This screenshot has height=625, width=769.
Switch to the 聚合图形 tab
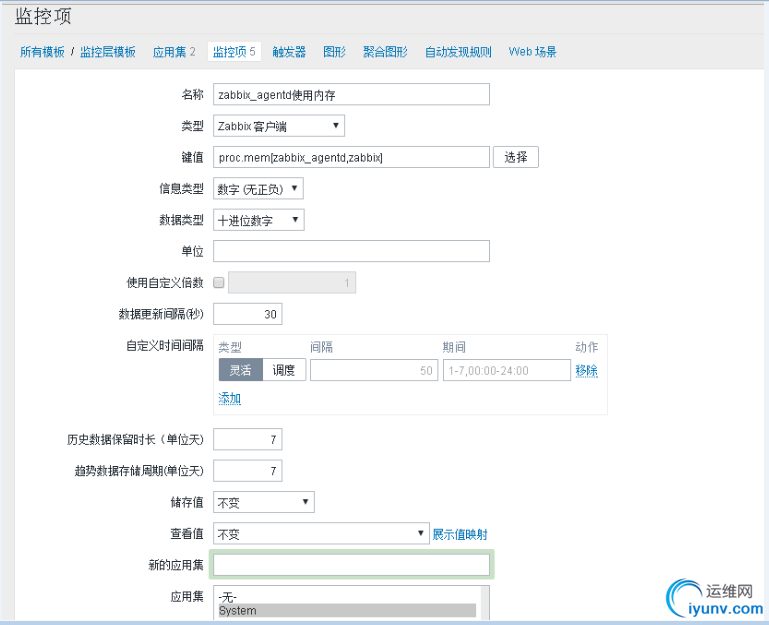point(385,52)
